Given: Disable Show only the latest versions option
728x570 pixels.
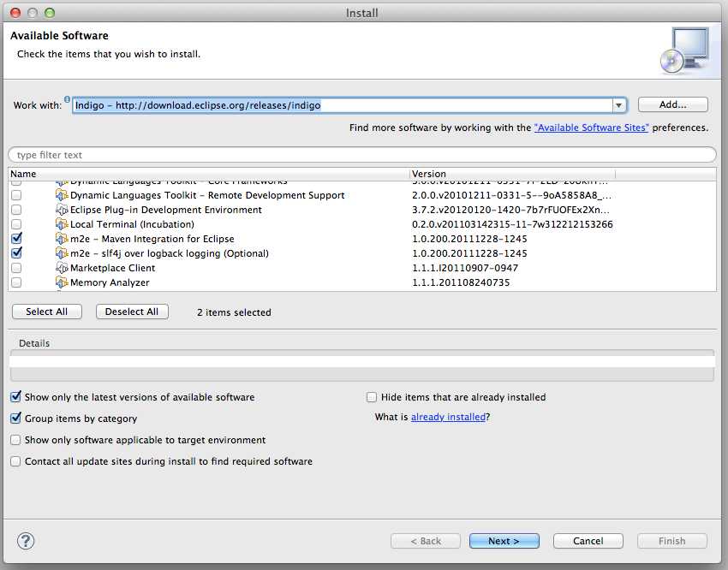Looking at the screenshot, I should 15,397.
